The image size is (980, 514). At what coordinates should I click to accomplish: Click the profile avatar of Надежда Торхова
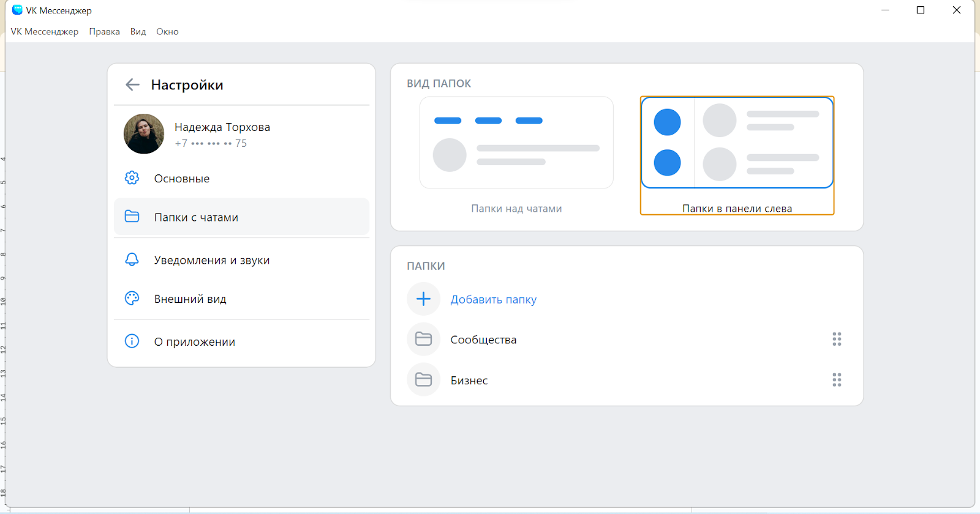[x=144, y=134]
